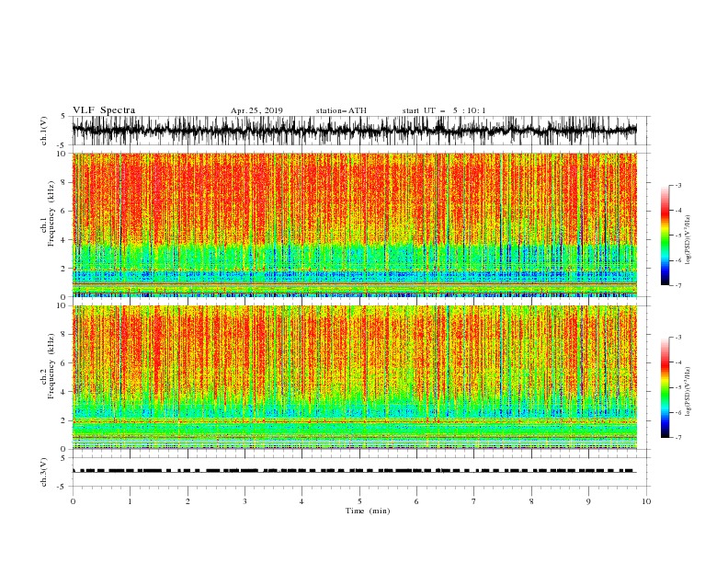Click the '-7' label on ch.2 colorbar
728x563 pixels.
point(678,438)
